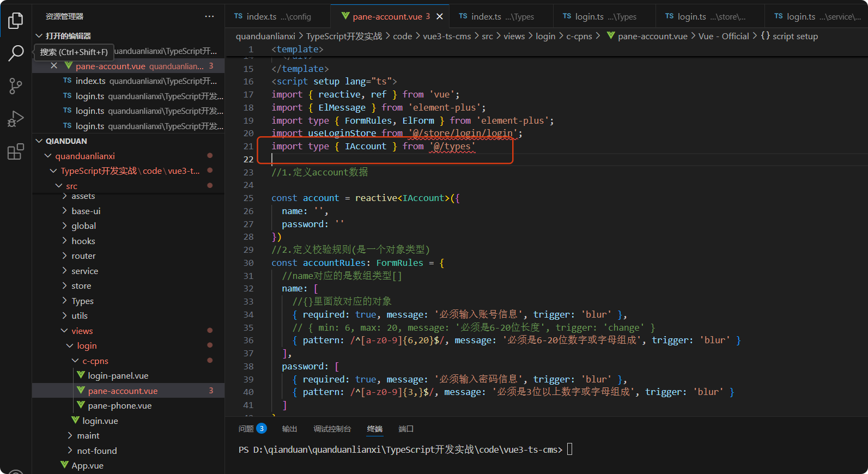Viewport: 868px width, 474px height.
Task: Collapse the src folder
Action: (59, 186)
